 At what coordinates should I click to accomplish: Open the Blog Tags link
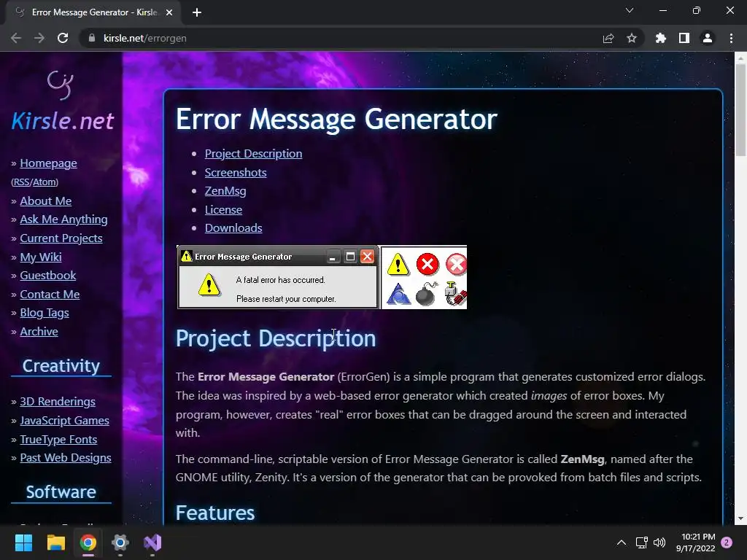(x=44, y=313)
